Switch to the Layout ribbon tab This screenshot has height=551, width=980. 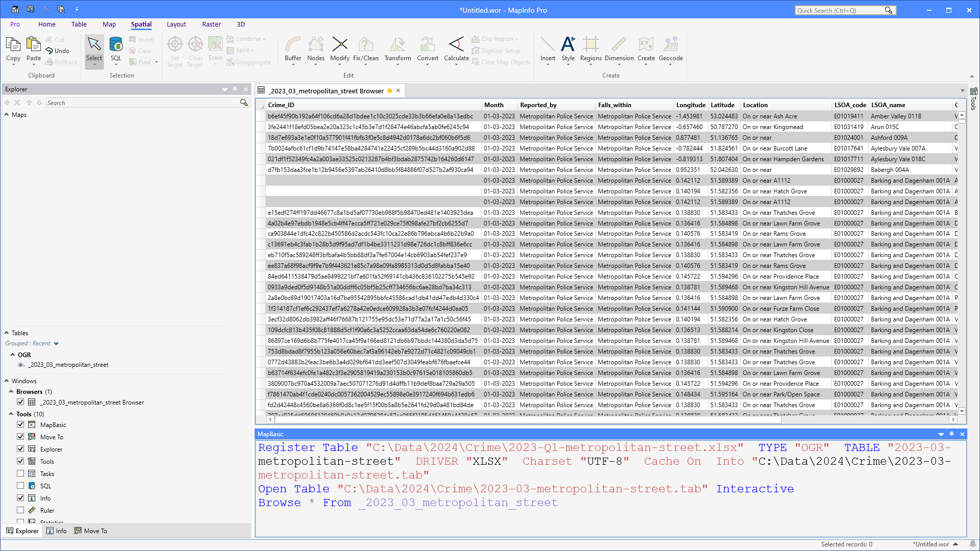coord(176,24)
